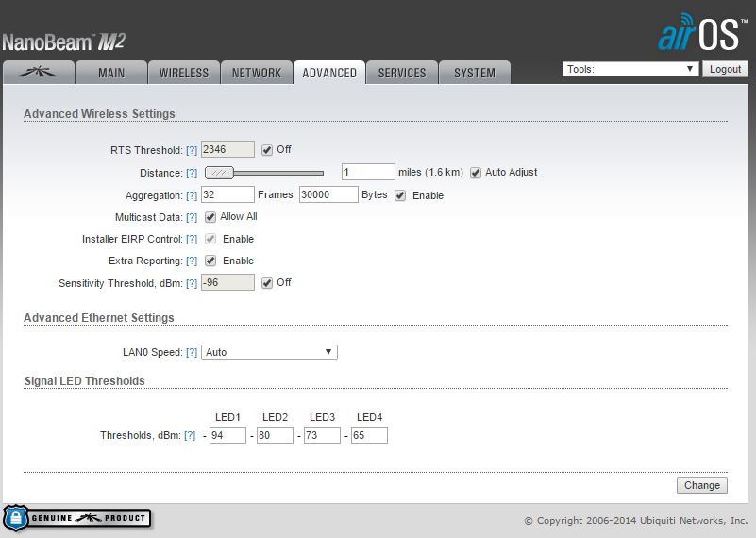This screenshot has width=756, height=538.
Task: Toggle the RTS Threshold Off checkbox
Action: 267,150
